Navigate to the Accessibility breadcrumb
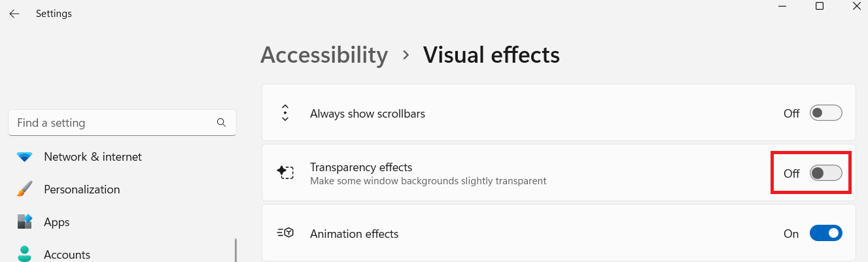The width and height of the screenshot is (868, 262). pyautogui.click(x=324, y=55)
